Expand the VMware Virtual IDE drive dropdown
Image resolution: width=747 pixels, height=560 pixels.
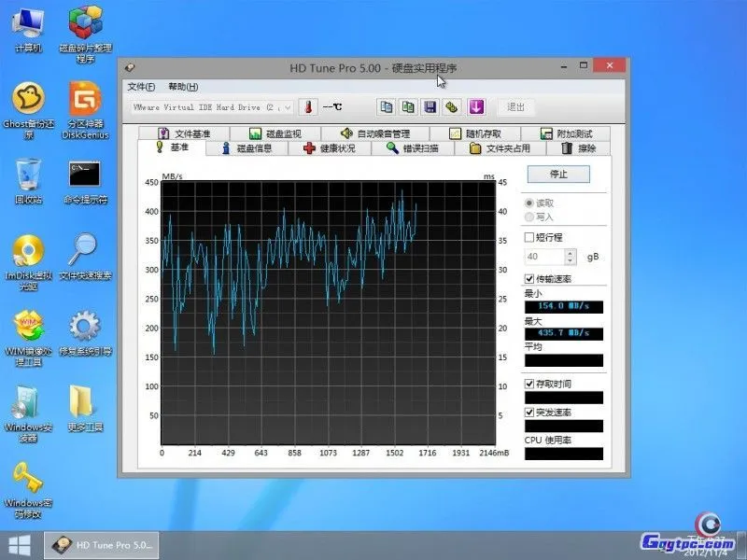(287, 107)
